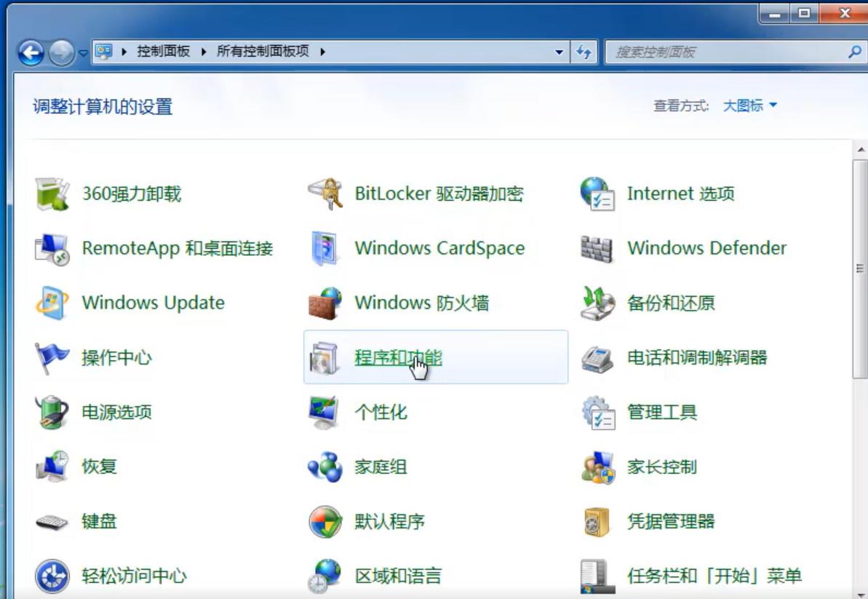The image size is (868, 599).
Task: Open the 家庭组 spheres icon
Action: 325,467
